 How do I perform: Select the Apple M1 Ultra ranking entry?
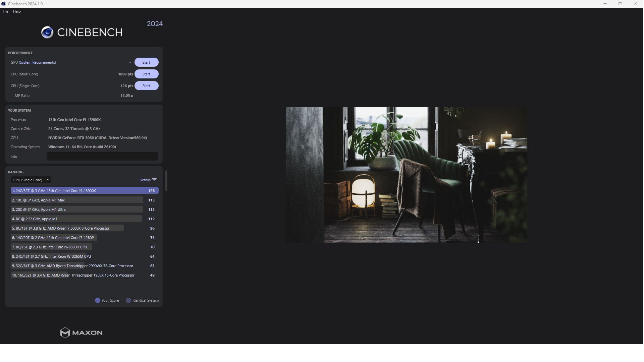85,209
